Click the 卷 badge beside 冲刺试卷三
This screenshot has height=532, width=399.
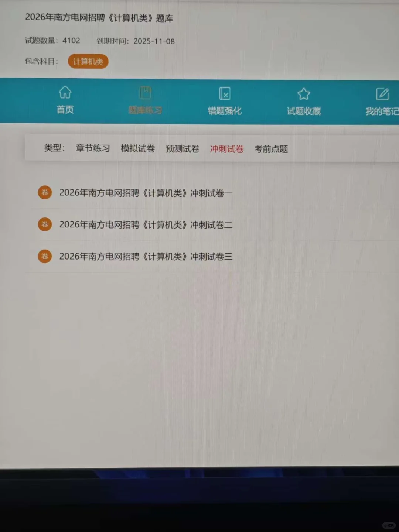[45, 256]
